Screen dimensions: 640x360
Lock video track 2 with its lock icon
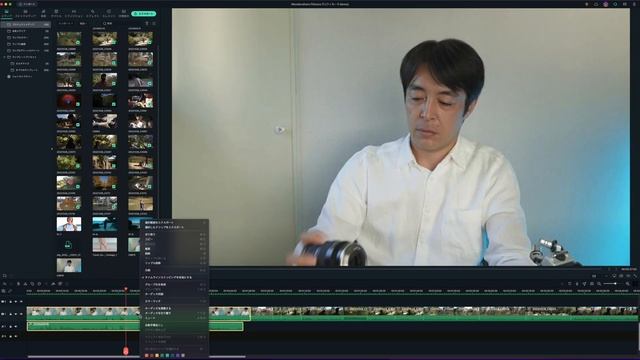click(10, 302)
